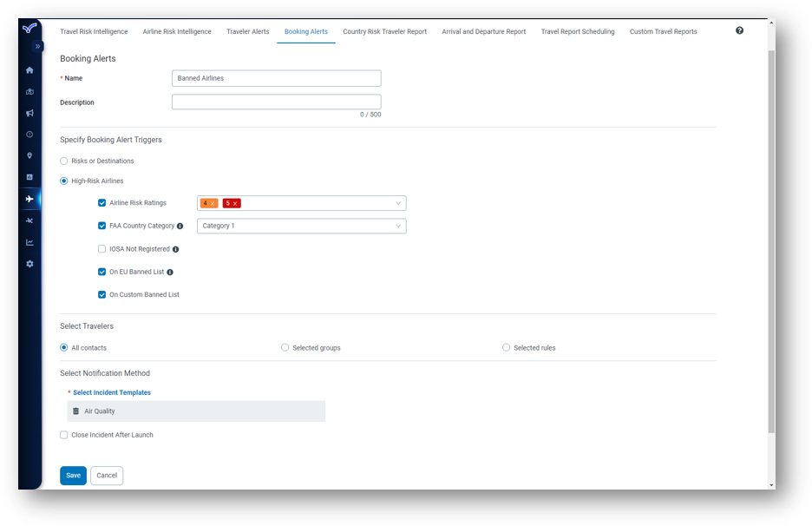
Task: Uncheck On EU Banned List checkbox
Action: tap(102, 272)
